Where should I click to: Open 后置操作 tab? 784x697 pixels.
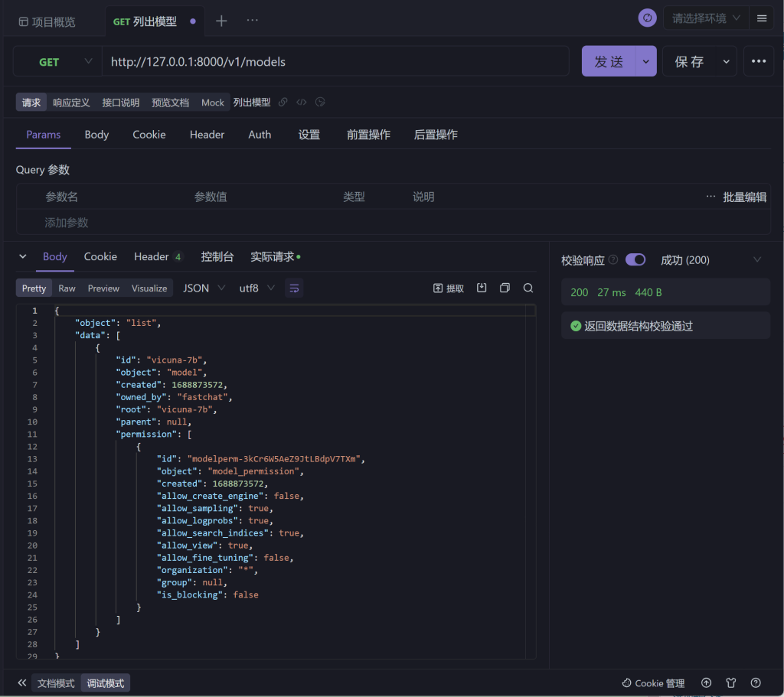tap(436, 135)
